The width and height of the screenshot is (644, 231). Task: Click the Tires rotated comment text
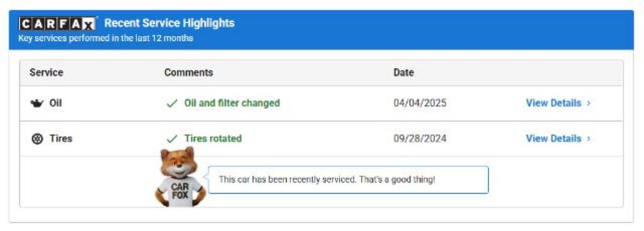(213, 139)
